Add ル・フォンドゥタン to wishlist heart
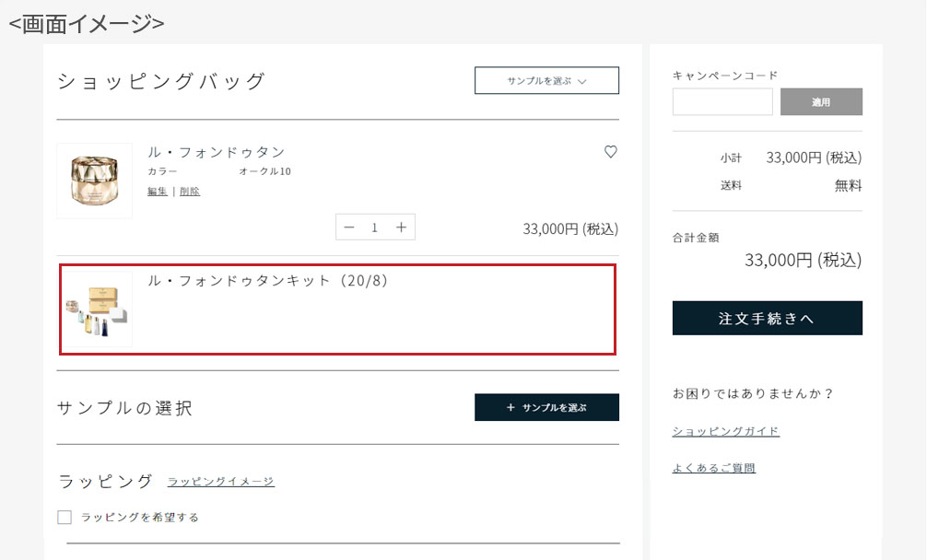Image resolution: width=927 pixels, height=560 pixels. click(x=611, y=152)
